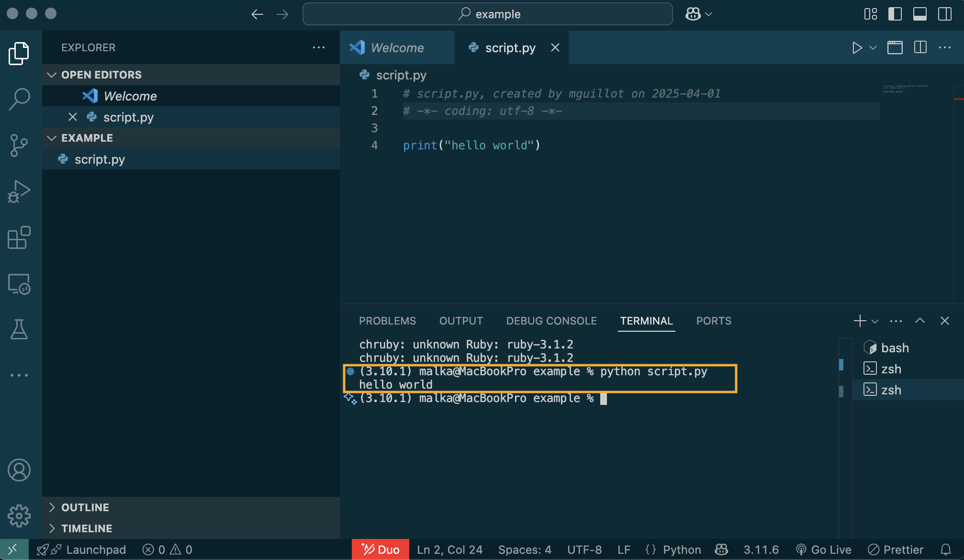Click the Run Python File play button
This screenshot has width=964, height=560.
click(857, 48)
